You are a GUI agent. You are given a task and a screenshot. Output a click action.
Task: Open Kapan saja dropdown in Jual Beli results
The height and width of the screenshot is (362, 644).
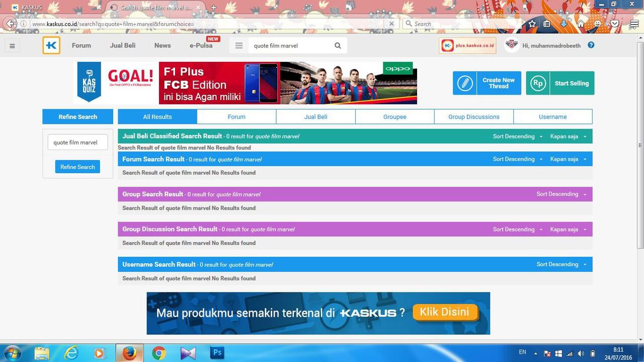pyautogui.click(x=569, y=136)
